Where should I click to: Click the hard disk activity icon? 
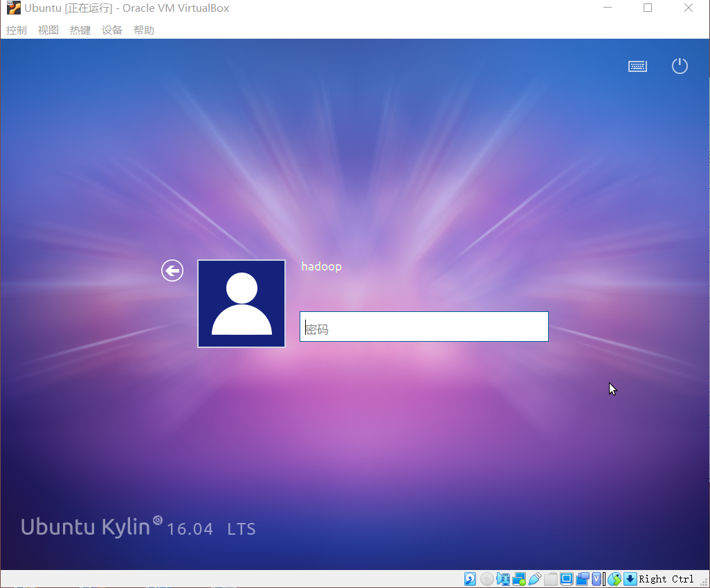coord(470,579)
